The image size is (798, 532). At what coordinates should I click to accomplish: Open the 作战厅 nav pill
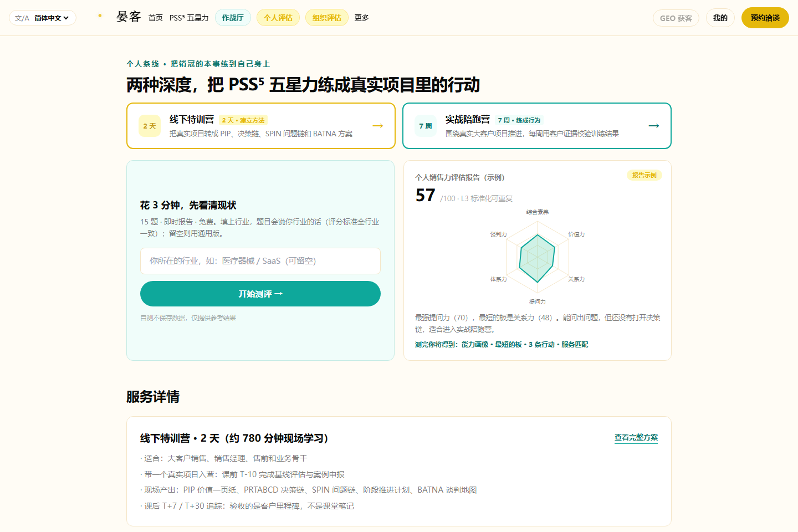(233, 18)
